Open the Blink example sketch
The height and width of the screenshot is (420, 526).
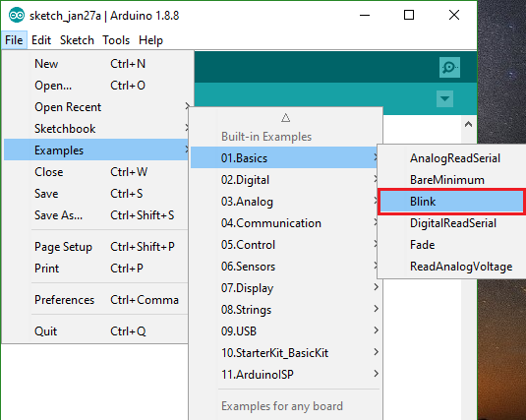coord(452,201)
